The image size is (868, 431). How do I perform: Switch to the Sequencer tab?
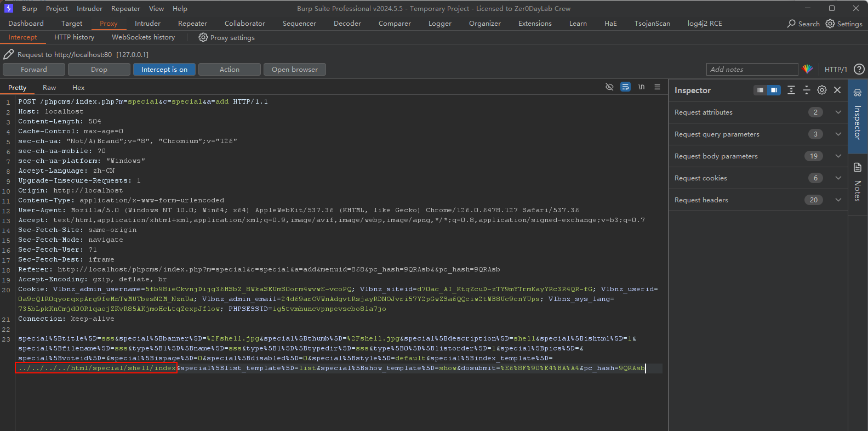[299, 24]
